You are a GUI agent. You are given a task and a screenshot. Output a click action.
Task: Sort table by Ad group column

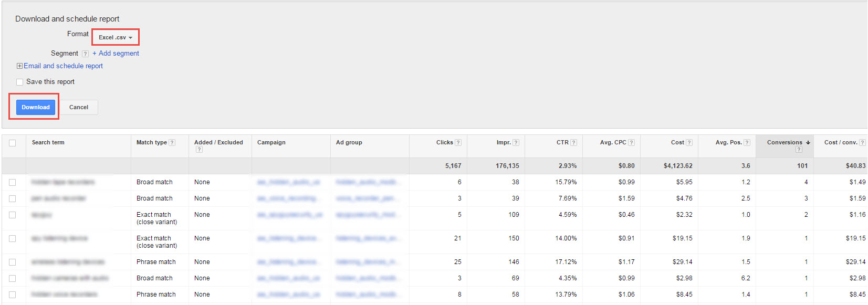click(349, 142)
